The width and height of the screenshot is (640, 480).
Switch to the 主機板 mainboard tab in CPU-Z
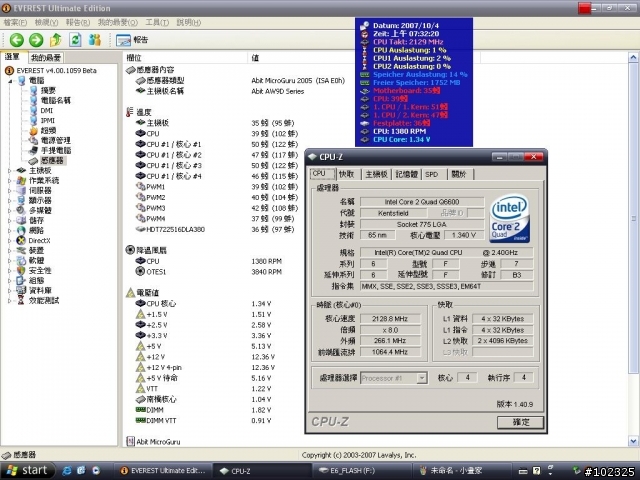(376, 174)
